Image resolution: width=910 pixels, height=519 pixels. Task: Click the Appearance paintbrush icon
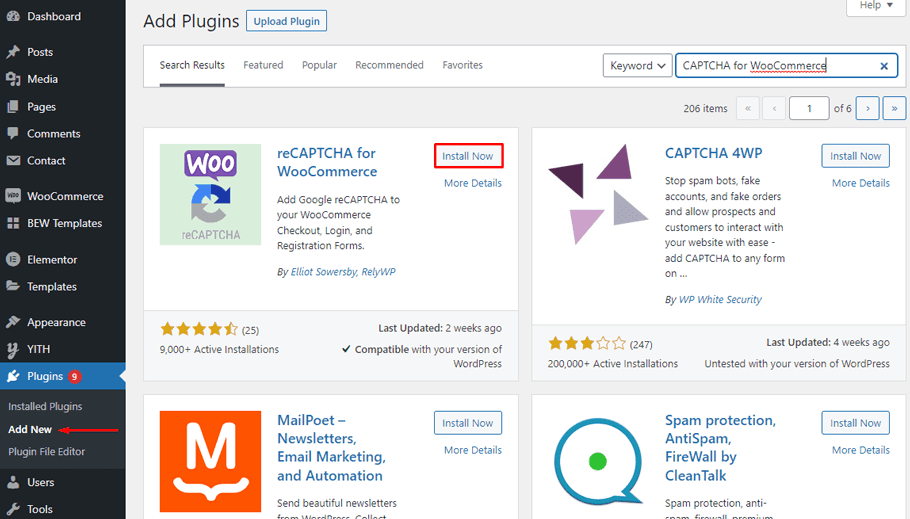pyautogui.click(x=13, y=322)
